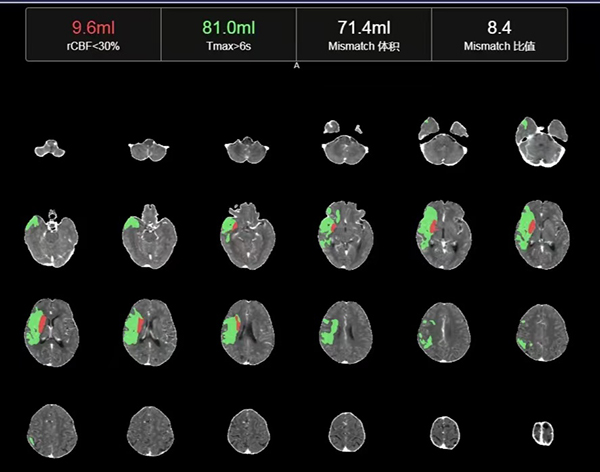Screen dimensions: 600x472
Task: Click the red 9.6ml rCBF<30% value
Action: [93, 27]
